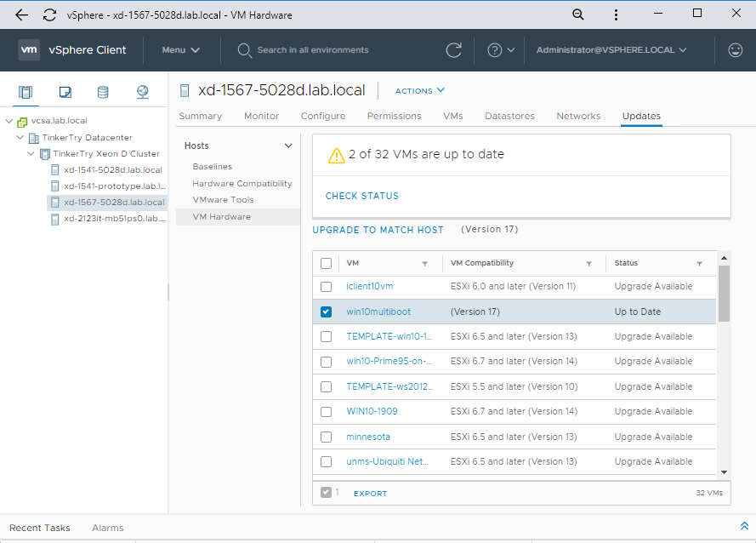Click the VM table scroll-up arrow

coord(724,258)
